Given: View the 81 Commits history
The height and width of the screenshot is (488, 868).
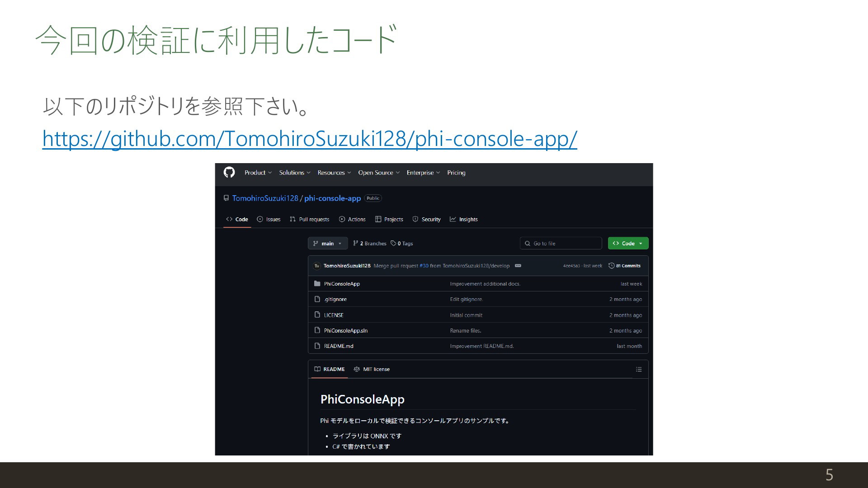Looking at the screenshot, I should tap(624, 266).
